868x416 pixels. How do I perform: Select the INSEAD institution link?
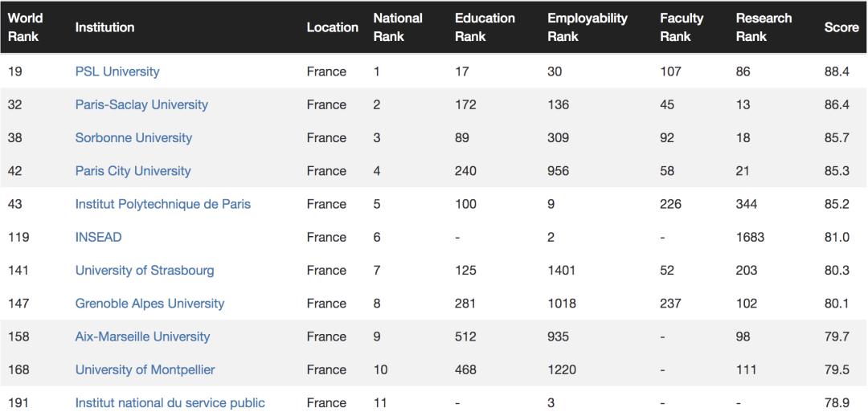click(98, 237)
